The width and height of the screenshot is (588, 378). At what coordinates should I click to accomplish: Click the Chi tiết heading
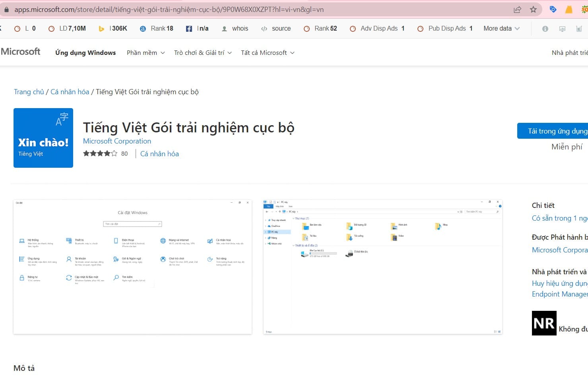tap(543, 205)
